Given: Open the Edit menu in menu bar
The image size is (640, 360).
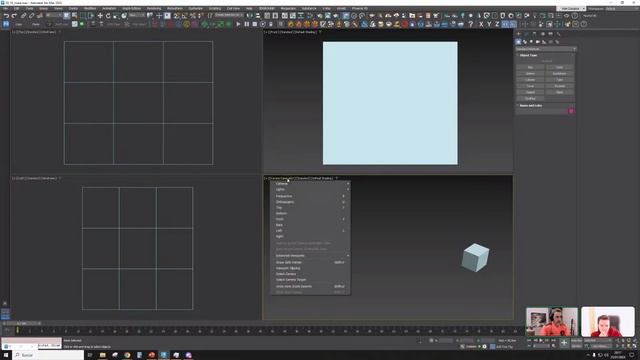Looking at the screenshot, I should tap(17, 8).
